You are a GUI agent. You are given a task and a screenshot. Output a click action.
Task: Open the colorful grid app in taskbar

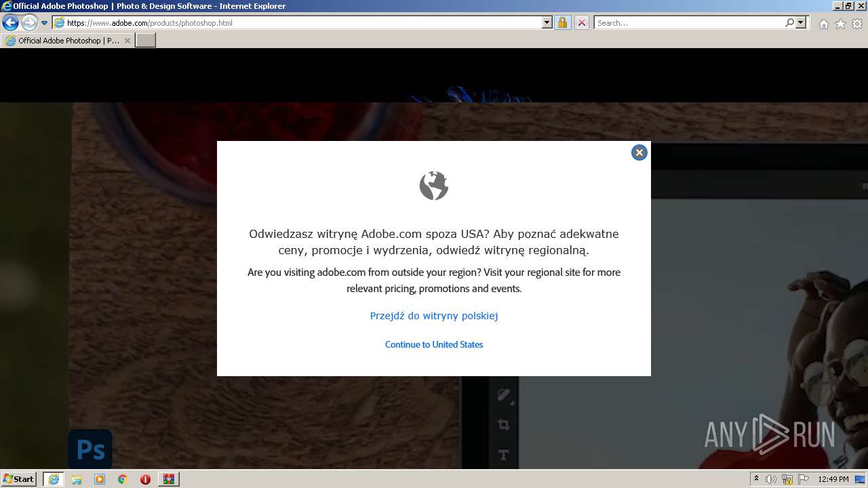coord(168,479)
